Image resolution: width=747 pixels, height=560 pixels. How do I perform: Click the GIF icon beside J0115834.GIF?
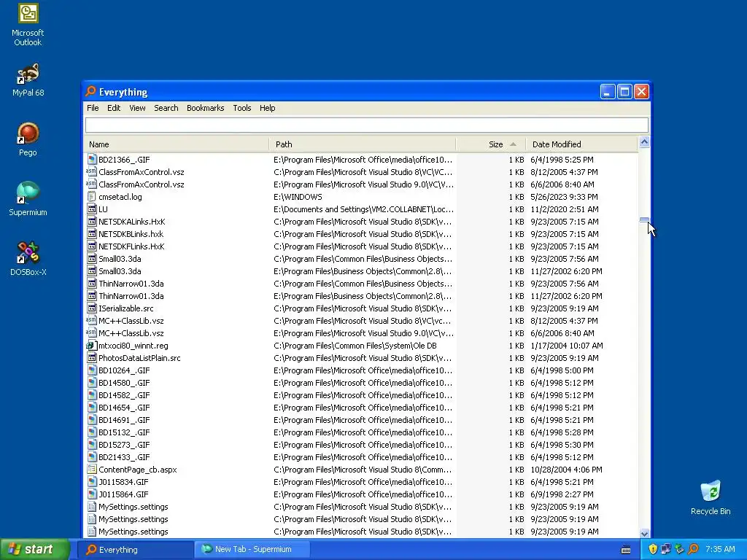point(91,482)
